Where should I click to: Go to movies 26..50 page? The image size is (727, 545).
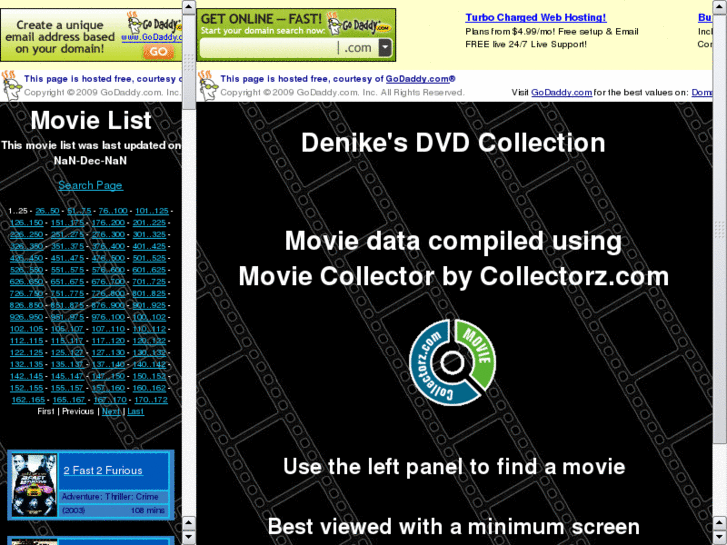pos(47,211)
